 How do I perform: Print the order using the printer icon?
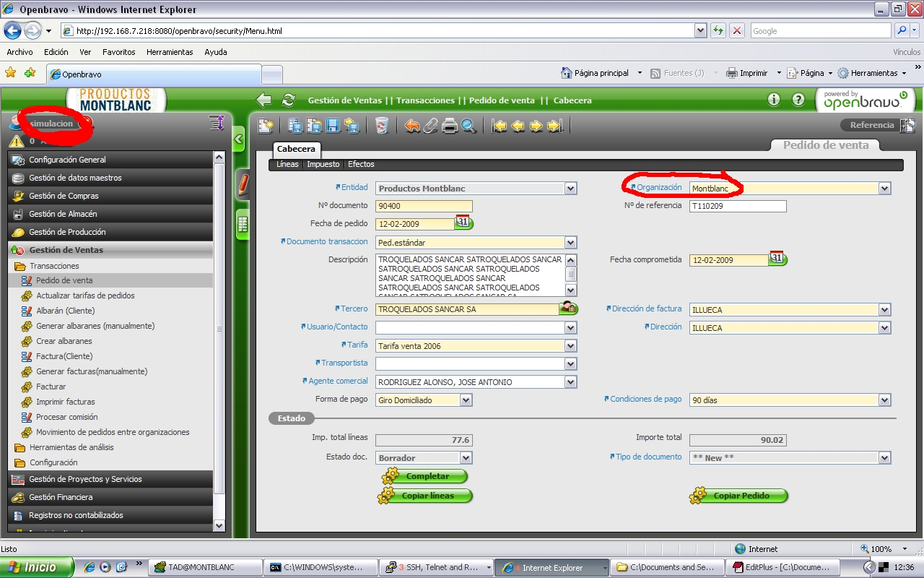[450, 126]
